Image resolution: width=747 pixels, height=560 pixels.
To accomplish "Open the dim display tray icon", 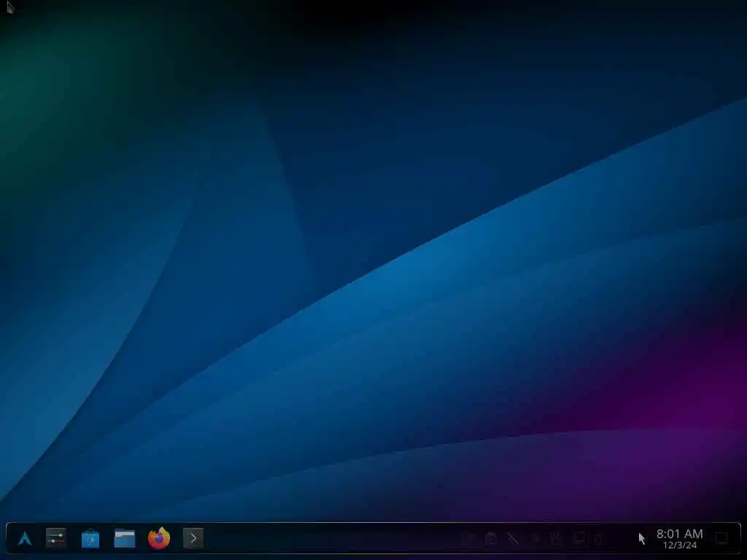I will (x=578, y=538).
